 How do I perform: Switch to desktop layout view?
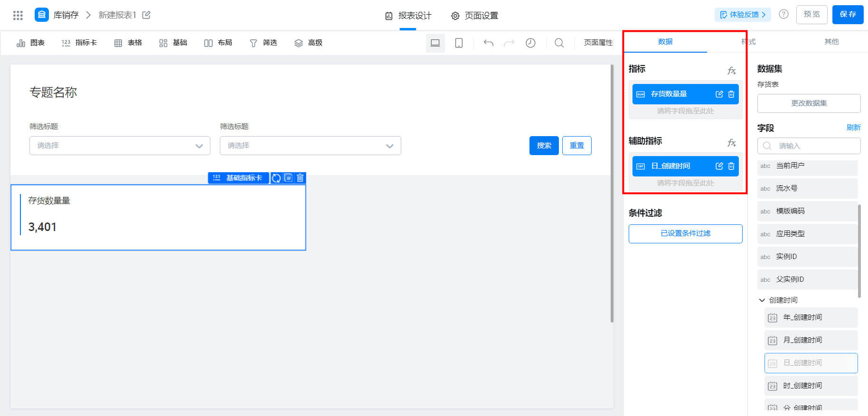point(435,43)
